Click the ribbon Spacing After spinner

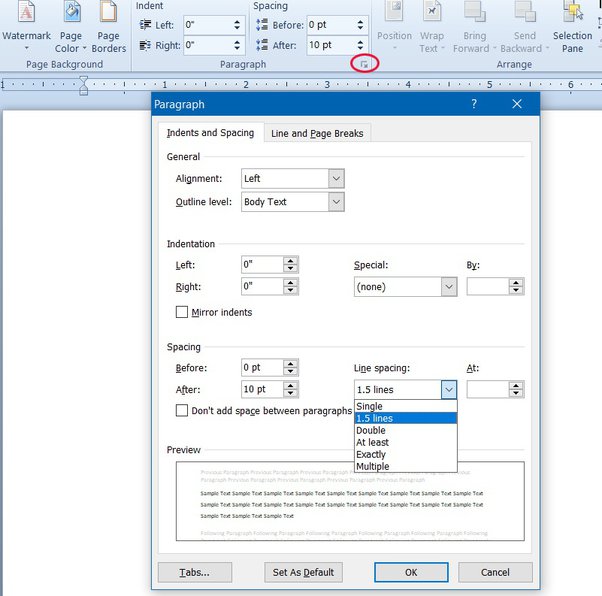(360, 45)
